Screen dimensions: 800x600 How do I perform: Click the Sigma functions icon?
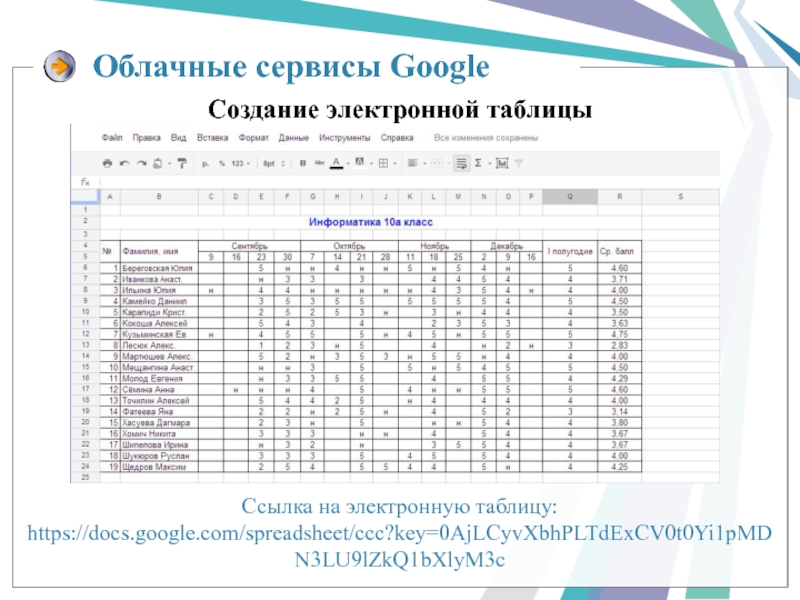coord(478,163)
